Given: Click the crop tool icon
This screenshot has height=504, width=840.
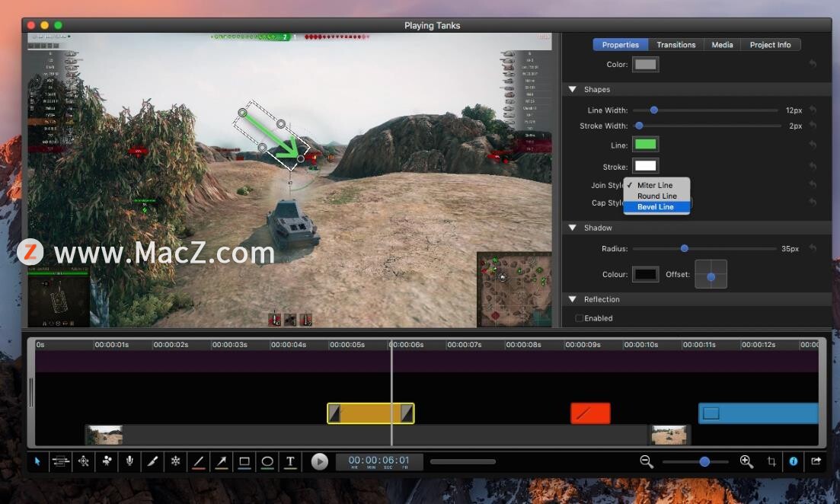Looking at the screenshot, I should (771, 461).
